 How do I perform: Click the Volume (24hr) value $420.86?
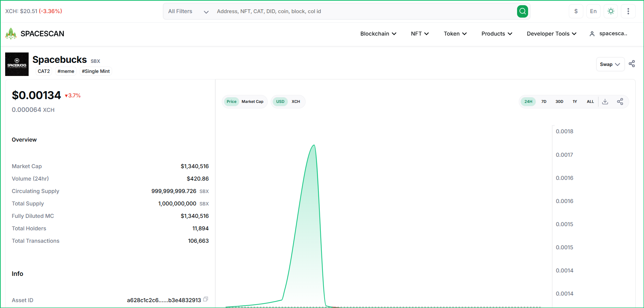click(x=198, y=179)
